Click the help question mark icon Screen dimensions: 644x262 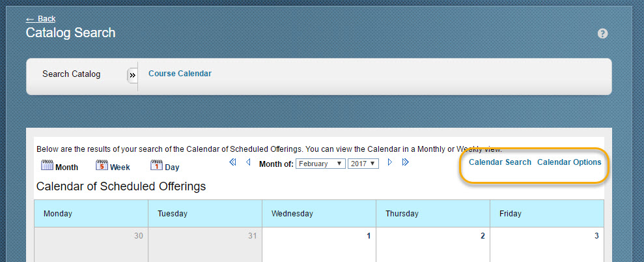coord(602,34)
